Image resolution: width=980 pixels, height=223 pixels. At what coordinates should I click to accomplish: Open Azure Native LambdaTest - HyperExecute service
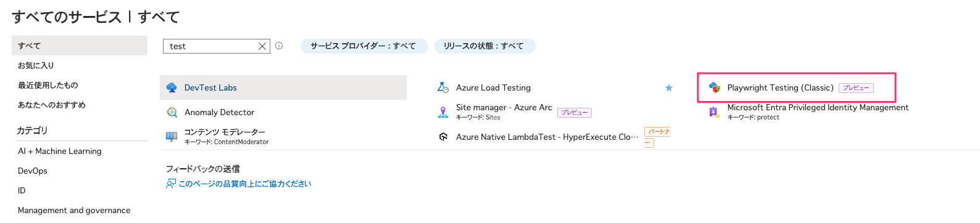547,137
